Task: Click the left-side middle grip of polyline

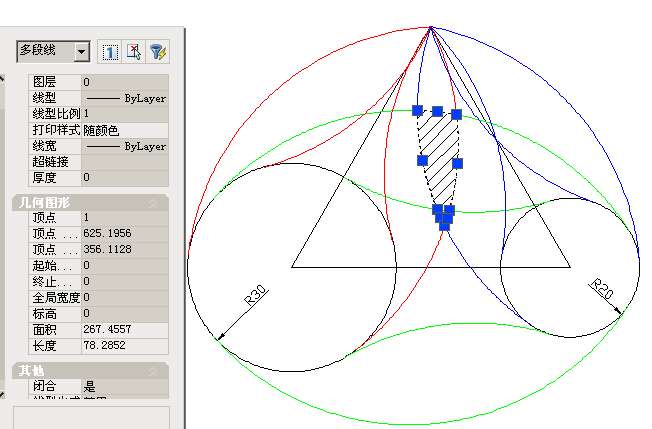Action: 422,160
